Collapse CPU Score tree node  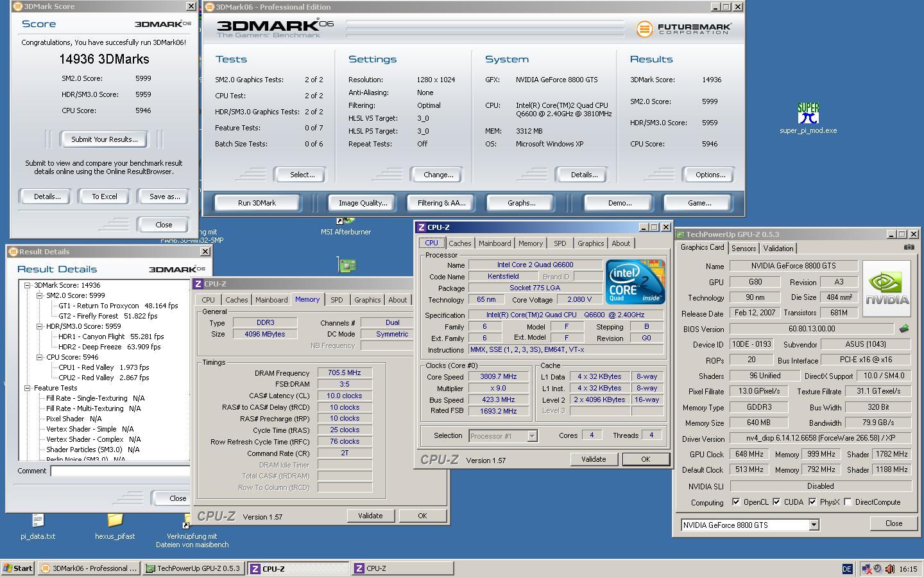(x=40, y=357)
